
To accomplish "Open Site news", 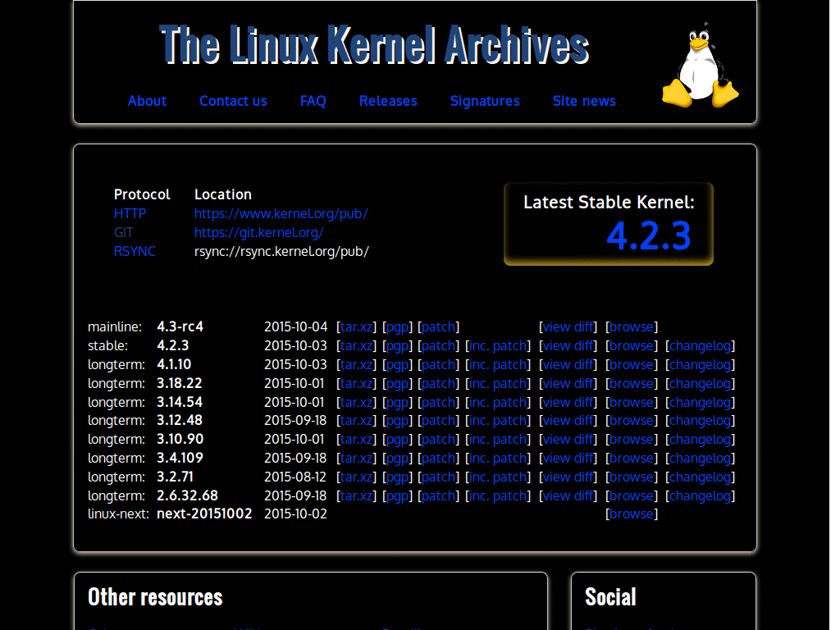I will coord(584,101).
